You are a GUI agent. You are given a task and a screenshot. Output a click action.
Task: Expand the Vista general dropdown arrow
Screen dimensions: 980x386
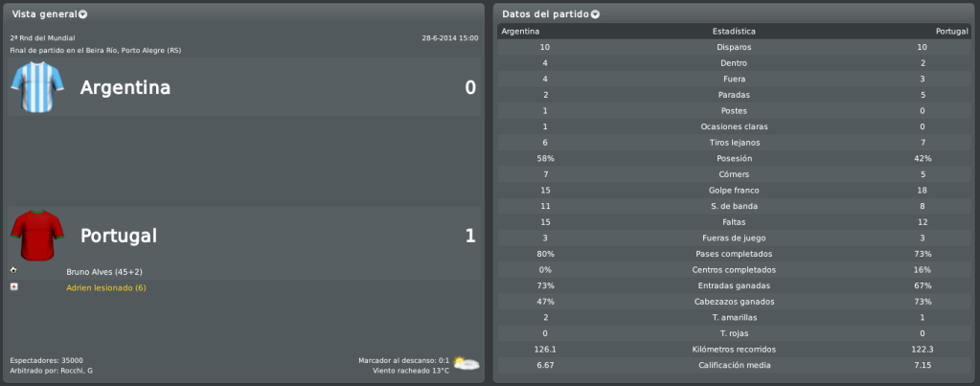point(82,14)
